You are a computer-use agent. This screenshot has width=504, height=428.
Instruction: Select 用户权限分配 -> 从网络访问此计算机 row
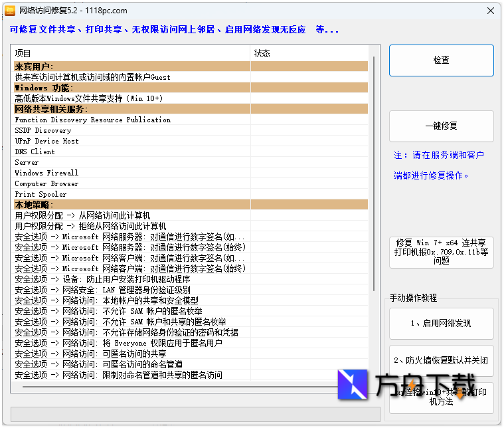(x=191, y=215)
